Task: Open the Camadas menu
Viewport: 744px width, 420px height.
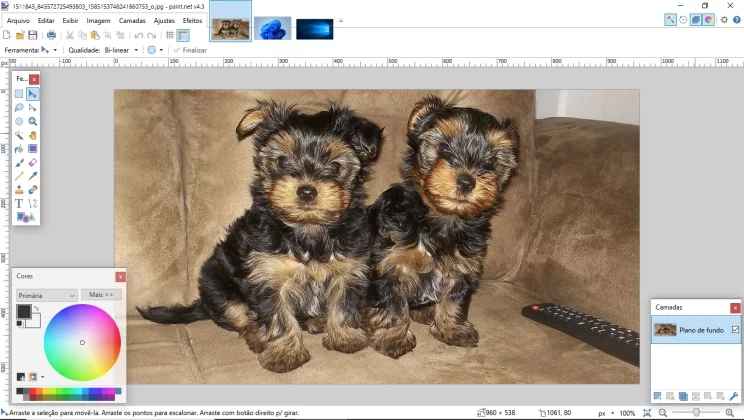Action: click(x=132, y=20)
